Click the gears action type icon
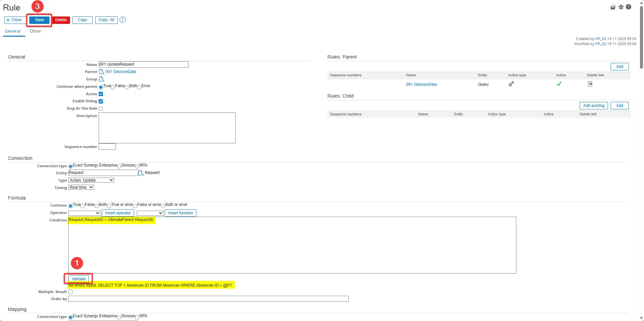The height and width of the screenshot is (321, 644). pyautogui.click(x=511, y=84)
